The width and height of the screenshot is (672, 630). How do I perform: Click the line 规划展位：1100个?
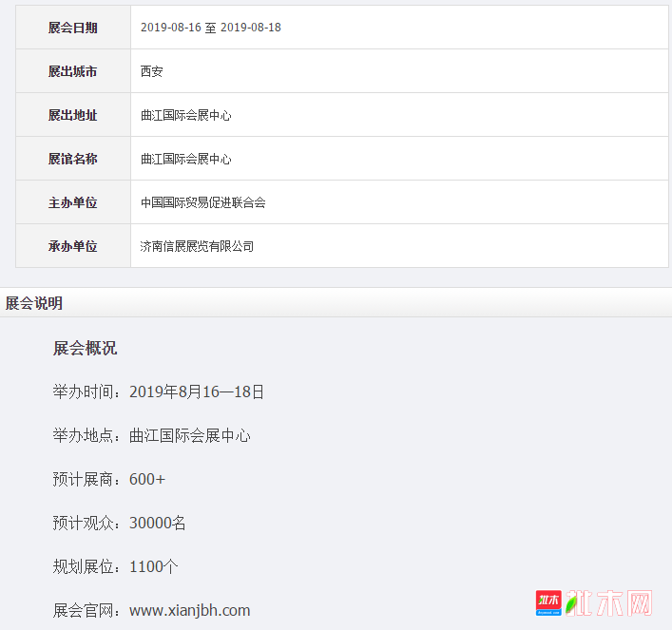pyautogui.click(x=115, y=566)
